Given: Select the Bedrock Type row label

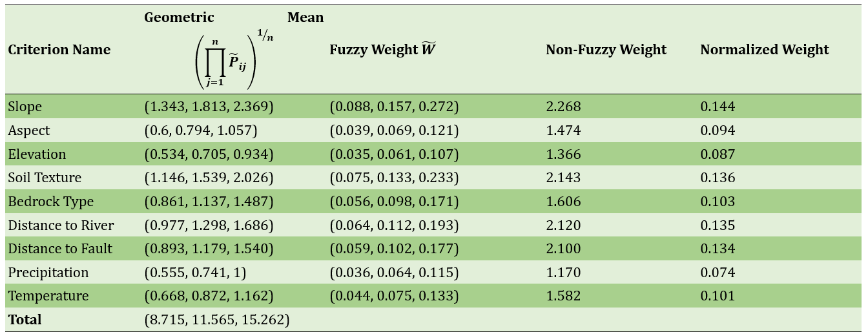Looking at the screenshot, I should tap(50, 202).
